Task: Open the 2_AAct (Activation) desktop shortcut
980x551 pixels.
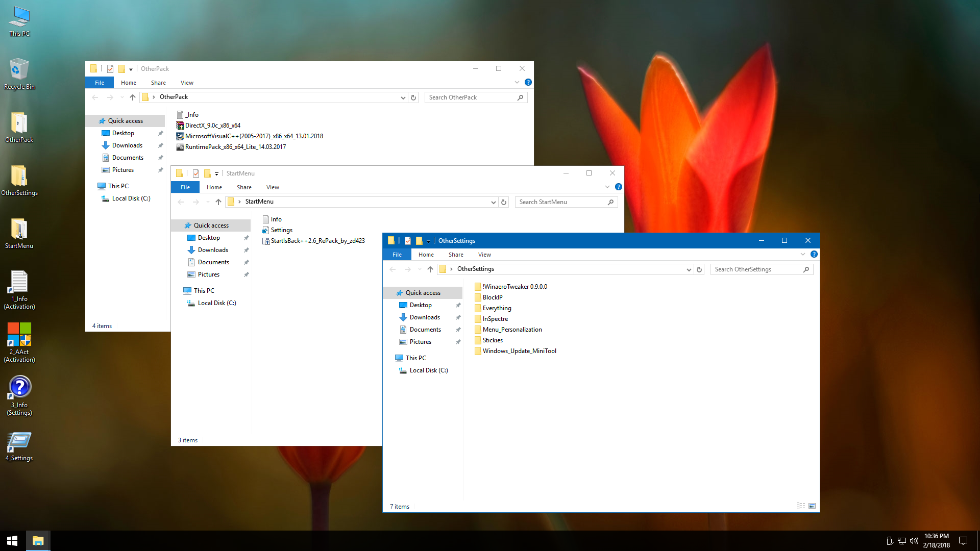Action: click(x=19, y=335)
